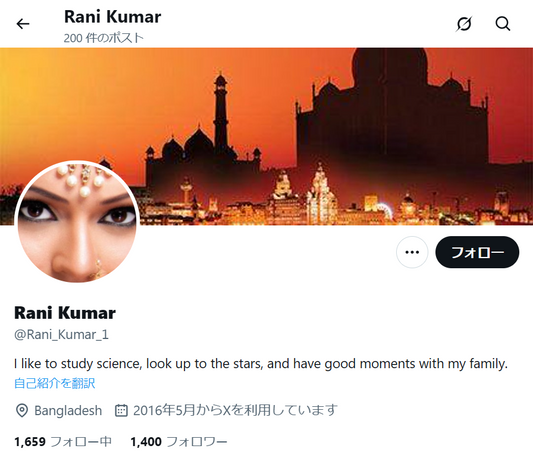533x455 pixels.
Task: Open Rani Kumar's circular profile picture
Action: point(77,223)
